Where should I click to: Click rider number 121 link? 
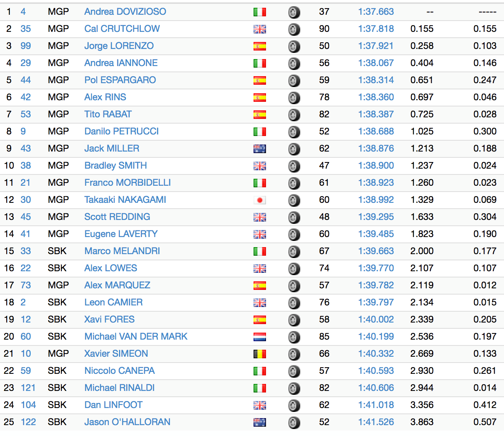(28, 388)
